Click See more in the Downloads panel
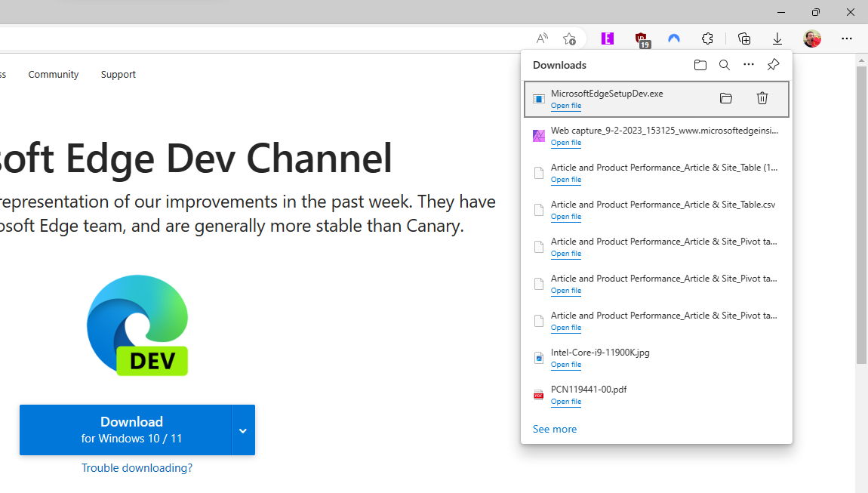This screenshot has width=868, height=493. pos(555,430)
